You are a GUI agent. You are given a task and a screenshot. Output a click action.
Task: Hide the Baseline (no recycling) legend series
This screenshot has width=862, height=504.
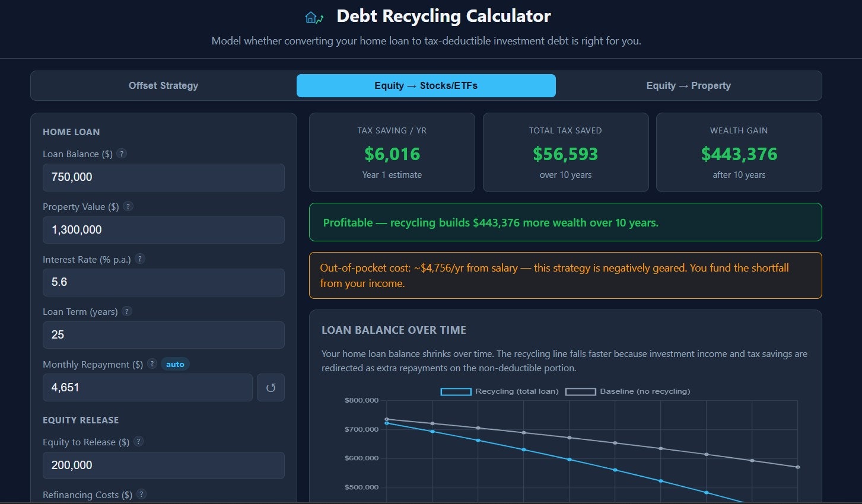click(x=628, y=391)
